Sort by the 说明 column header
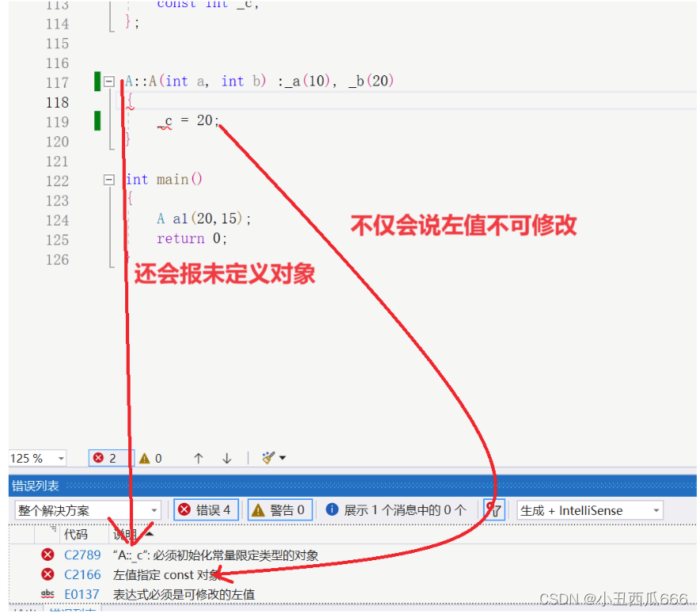 click(125, 534)
